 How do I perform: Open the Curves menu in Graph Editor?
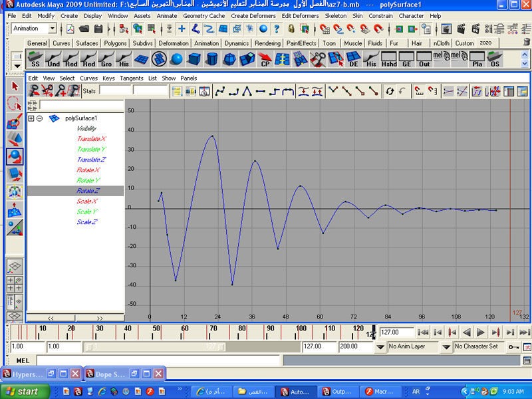click(x=88, y=78)
